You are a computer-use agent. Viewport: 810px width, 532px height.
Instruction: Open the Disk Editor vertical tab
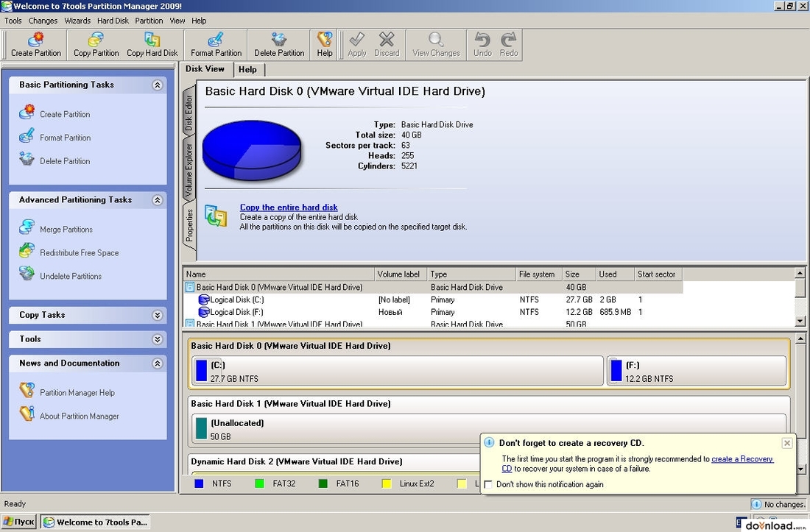point(189,112)
